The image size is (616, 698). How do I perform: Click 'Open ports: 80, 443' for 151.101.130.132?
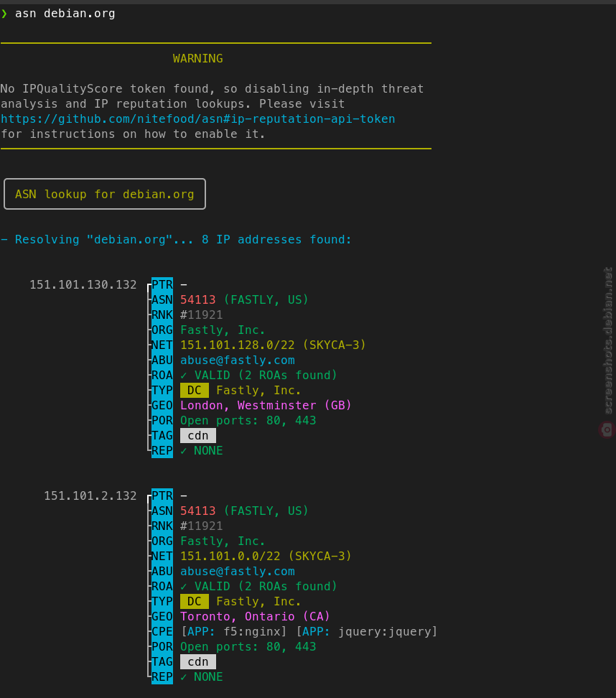click(248, 421)
